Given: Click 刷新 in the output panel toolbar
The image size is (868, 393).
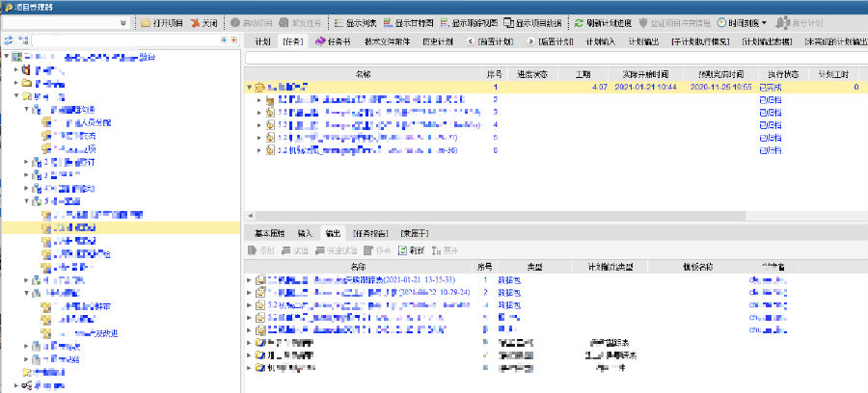Looking at the screenshot, I should (411, 250).
